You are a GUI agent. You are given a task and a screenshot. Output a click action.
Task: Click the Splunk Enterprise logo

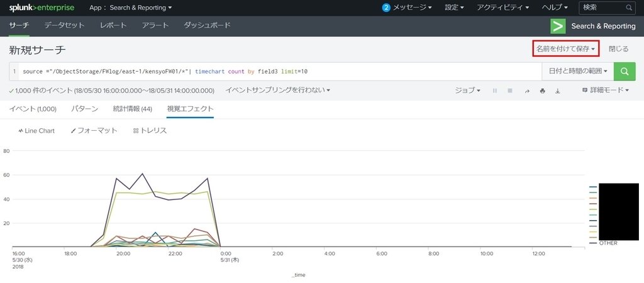pyautogui.click(x=42, y=8)
